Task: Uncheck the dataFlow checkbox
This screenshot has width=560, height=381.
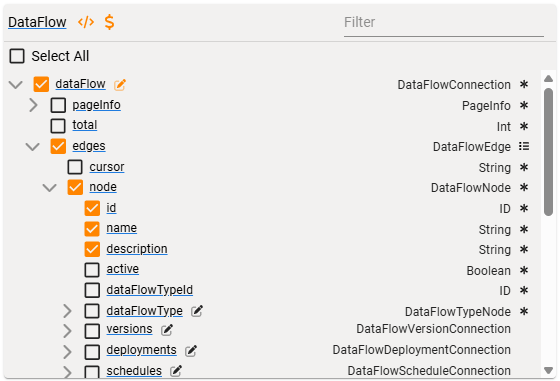Action: pyautogui.click(x=41, y=84)
